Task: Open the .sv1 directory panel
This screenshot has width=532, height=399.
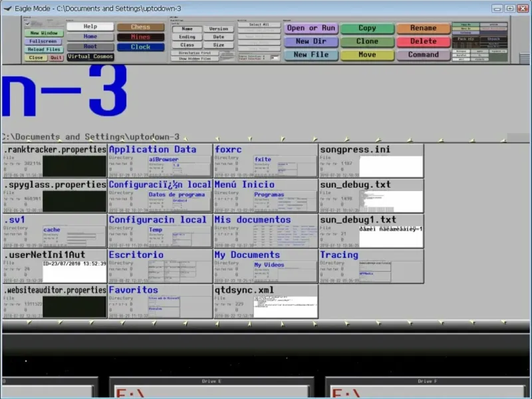Action: [55, 231]
